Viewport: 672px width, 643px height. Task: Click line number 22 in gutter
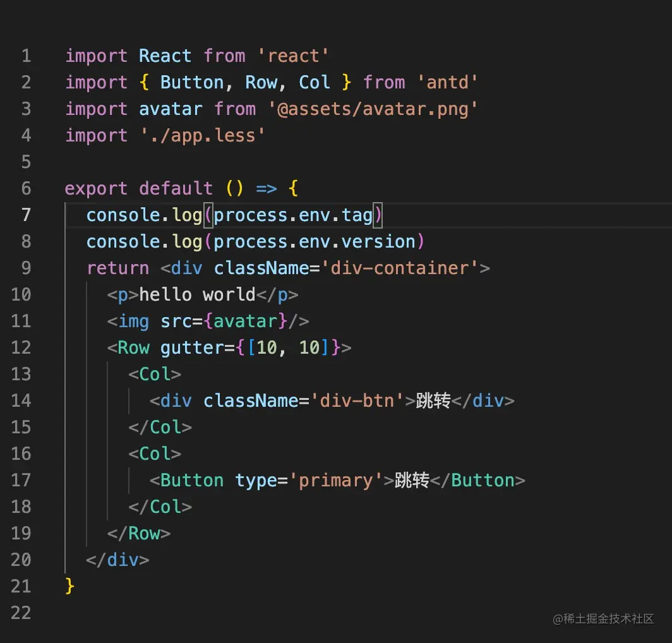click(x=21, y=613)
